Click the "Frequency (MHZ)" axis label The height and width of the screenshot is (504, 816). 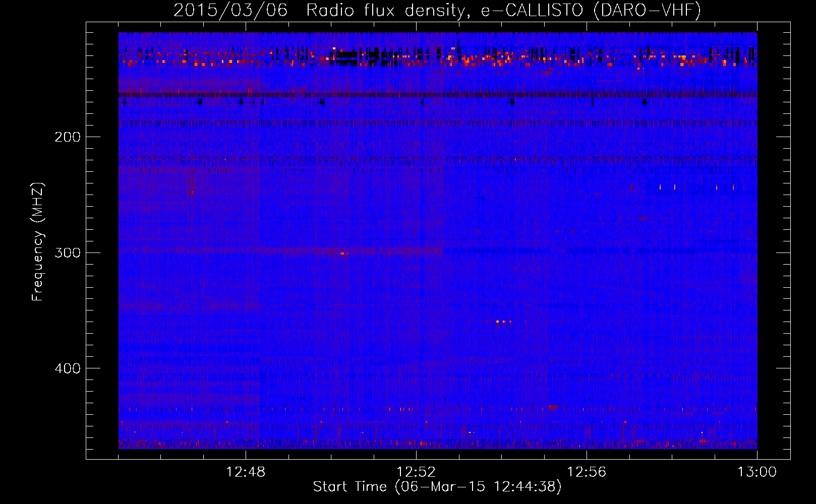coord(38,242)
